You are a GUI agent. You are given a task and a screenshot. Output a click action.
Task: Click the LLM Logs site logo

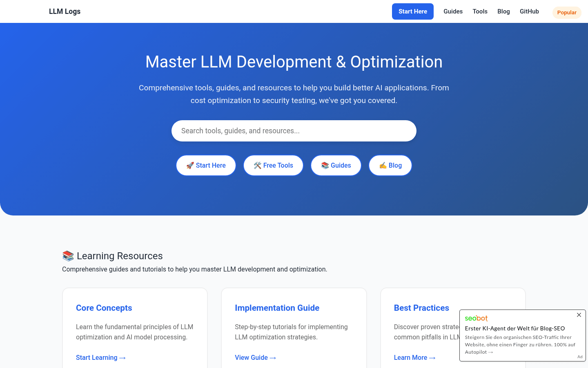[x=65, y=11]
